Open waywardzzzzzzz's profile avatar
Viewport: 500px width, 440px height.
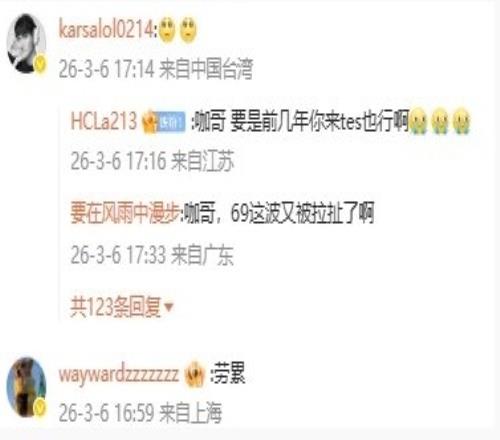pyautogui.click(x=26, y=387)
